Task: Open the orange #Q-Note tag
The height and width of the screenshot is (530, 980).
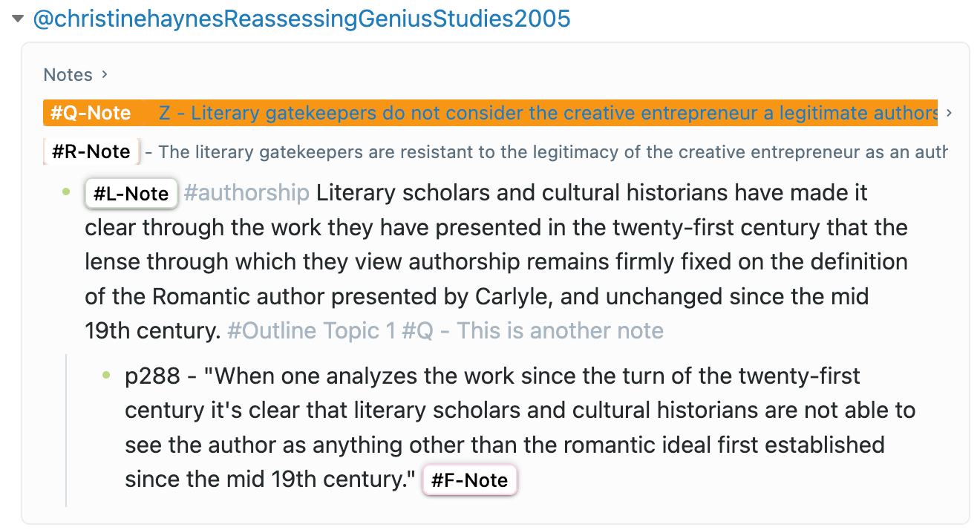Action: 91,114
